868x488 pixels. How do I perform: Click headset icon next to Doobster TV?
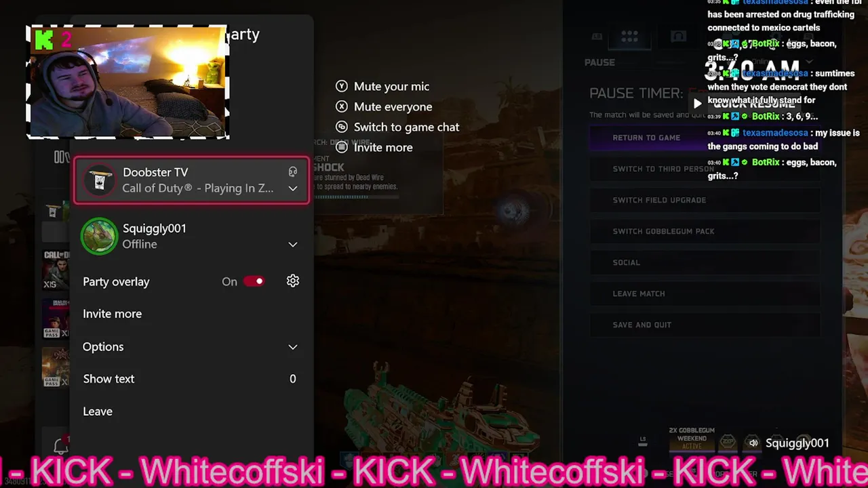click(293, 172)
